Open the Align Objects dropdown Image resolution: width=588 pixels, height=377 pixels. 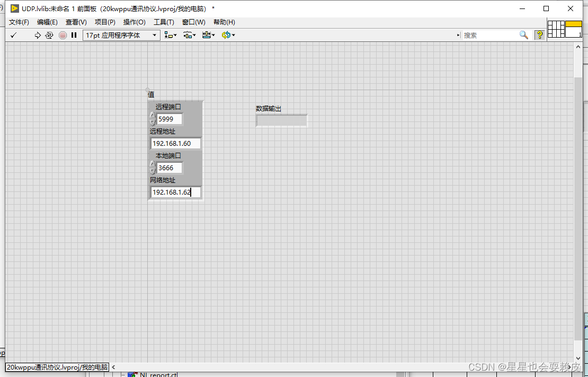click(171, 35)
